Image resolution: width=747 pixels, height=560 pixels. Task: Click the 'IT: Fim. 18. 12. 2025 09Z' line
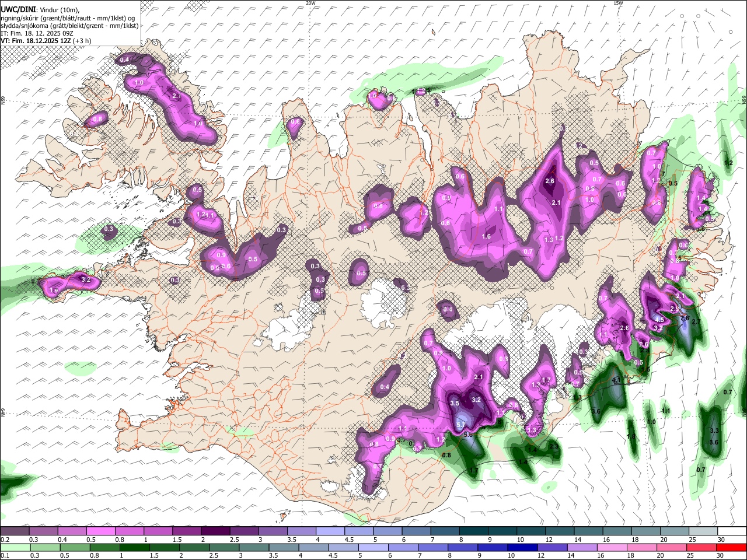[x=37, y=33]
